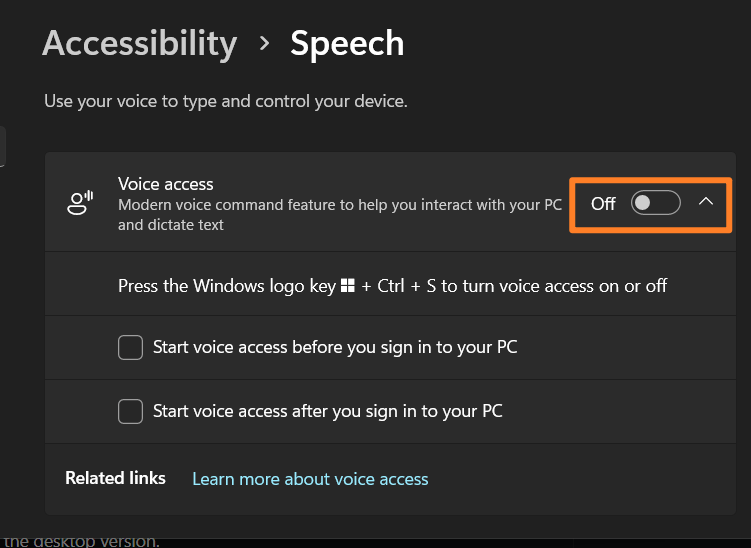751x548 pixels.
Task: Click the Windows logo key icon
Action: 348,285
